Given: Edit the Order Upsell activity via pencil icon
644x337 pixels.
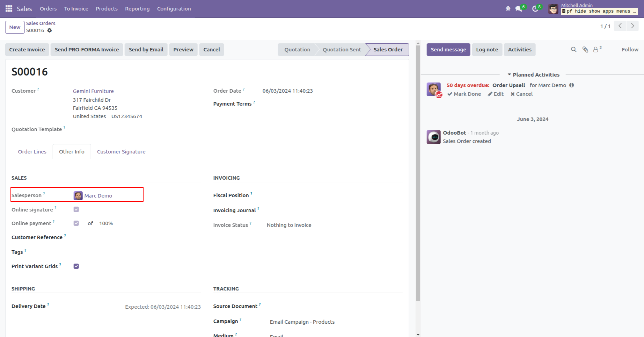Looking at the screenshot, I should pyautogui.click(x=495, y=94).
